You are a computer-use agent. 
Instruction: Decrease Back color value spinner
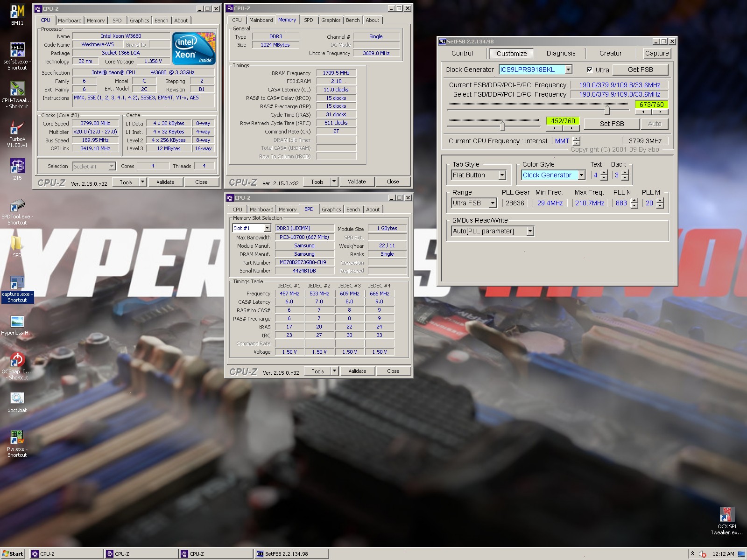click(x=625, y=178)
